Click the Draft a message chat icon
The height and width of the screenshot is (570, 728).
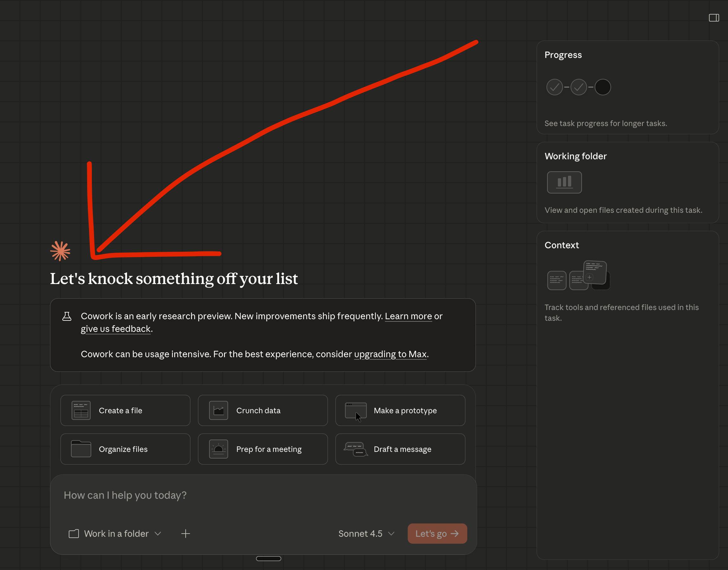point(355,449)
